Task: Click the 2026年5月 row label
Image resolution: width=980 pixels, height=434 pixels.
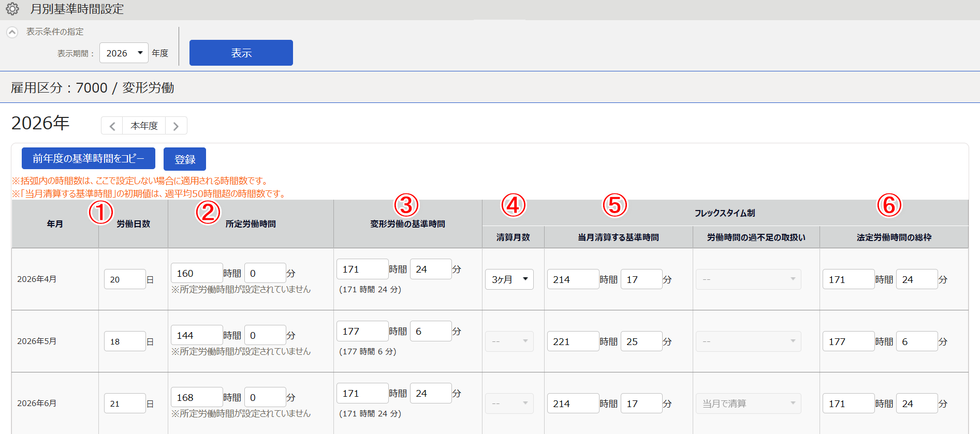Action: tap(37, 341)
